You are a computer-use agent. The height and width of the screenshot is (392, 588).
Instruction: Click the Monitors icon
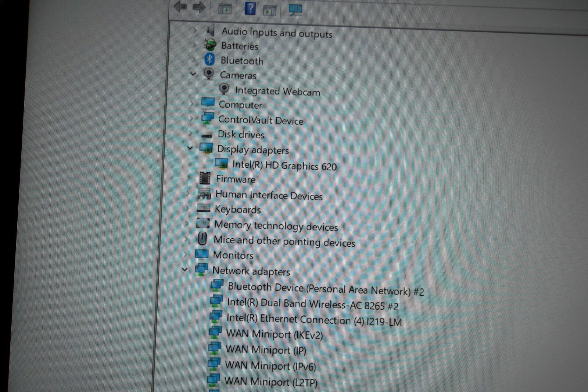tap(201, 254)
